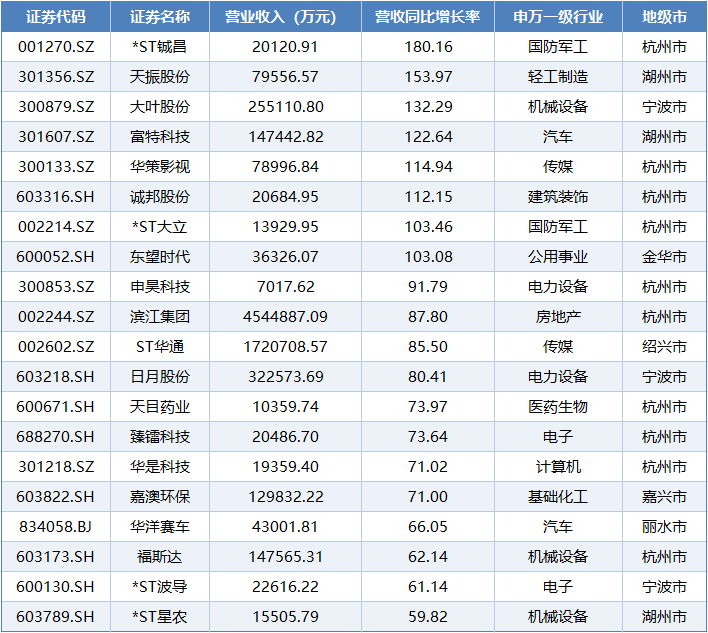Select stock code 600052.SH
This screenshot has width=708, height=633.
(x=56, y=257)
